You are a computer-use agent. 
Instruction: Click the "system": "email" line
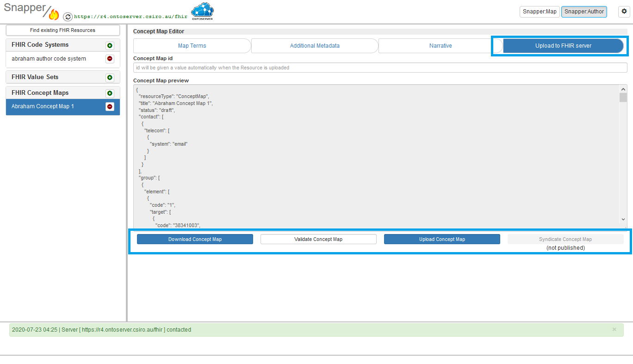168,144
